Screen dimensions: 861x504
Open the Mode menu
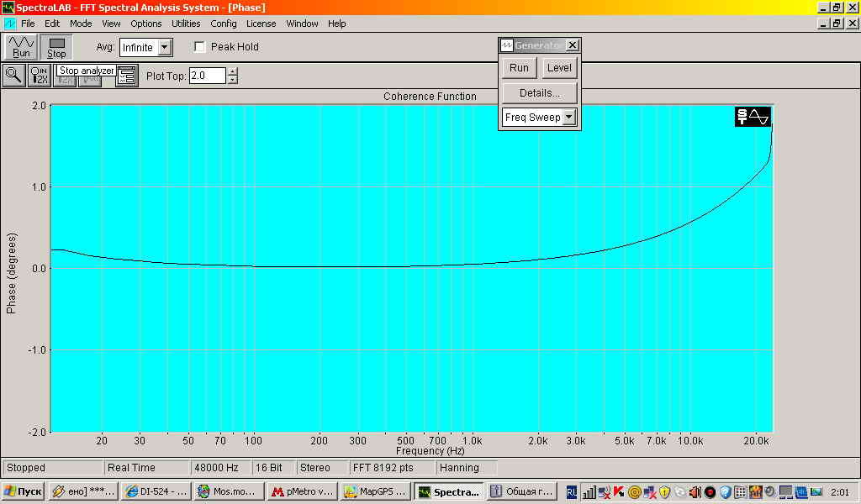point(81,24)
